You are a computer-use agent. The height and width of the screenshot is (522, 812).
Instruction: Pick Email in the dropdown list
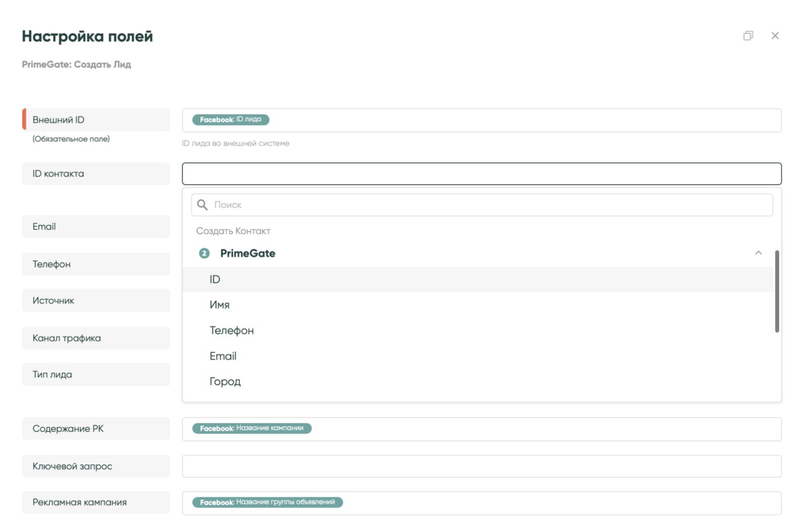223,356
